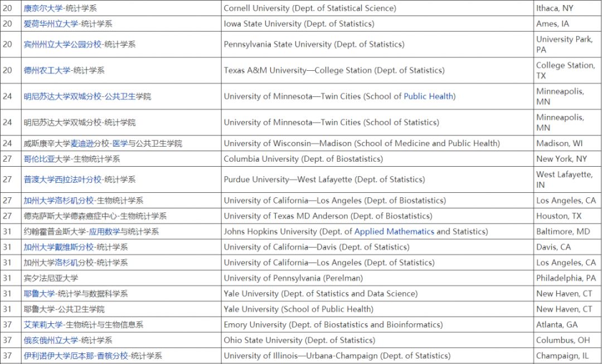Follow the 应用数学 link
This screenshot has width=602, height=364.
click(104, 231)
